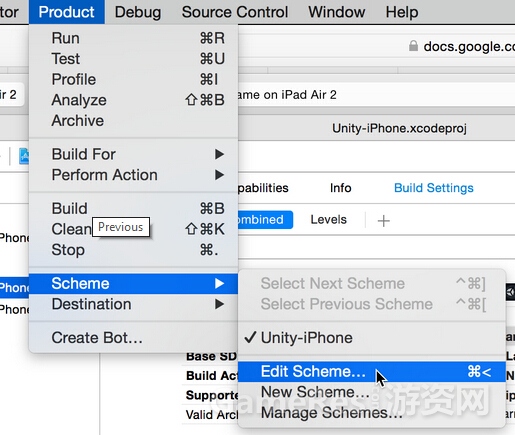Click the blue file icon in the navigator toolbar
Viewport: 515px width, 435px height.
(24, 156)
